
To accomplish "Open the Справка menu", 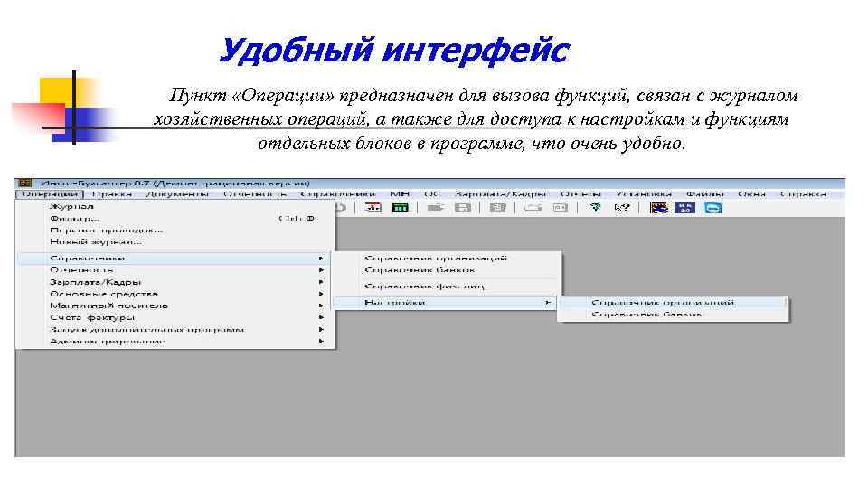I will pos(803,194).
